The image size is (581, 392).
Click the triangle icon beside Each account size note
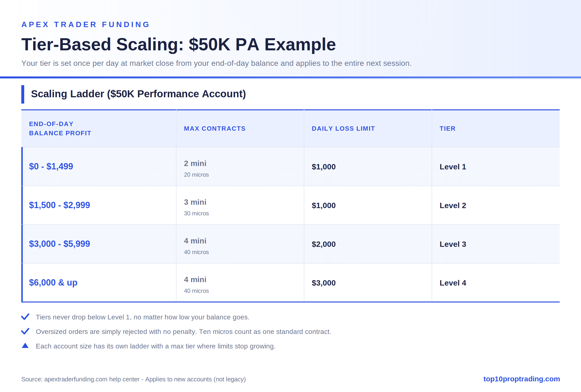(25, 346)
